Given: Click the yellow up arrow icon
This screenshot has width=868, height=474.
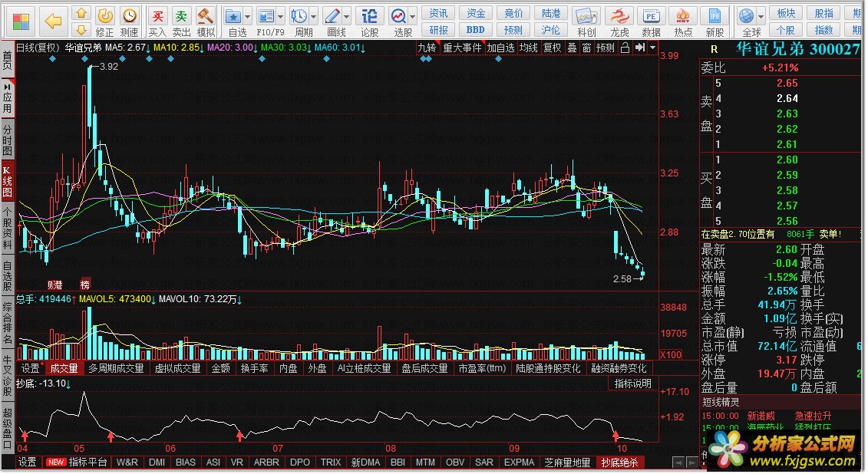Looking at the screenshot, I should tap(81, 13).
